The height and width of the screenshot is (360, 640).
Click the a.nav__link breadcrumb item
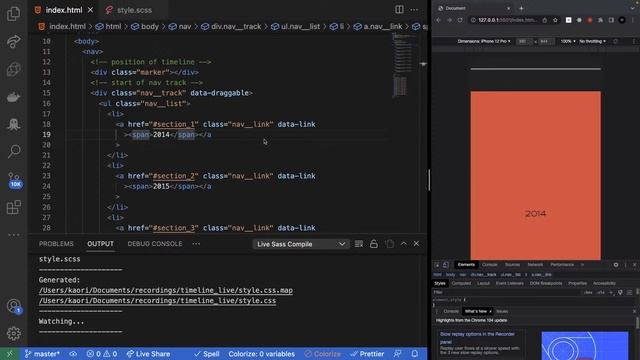click(x=378, y=27)
